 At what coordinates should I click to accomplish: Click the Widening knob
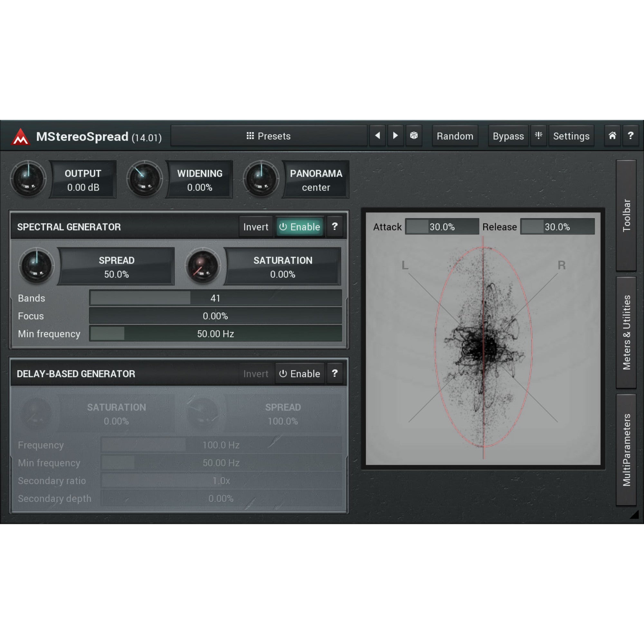(145, 179)
